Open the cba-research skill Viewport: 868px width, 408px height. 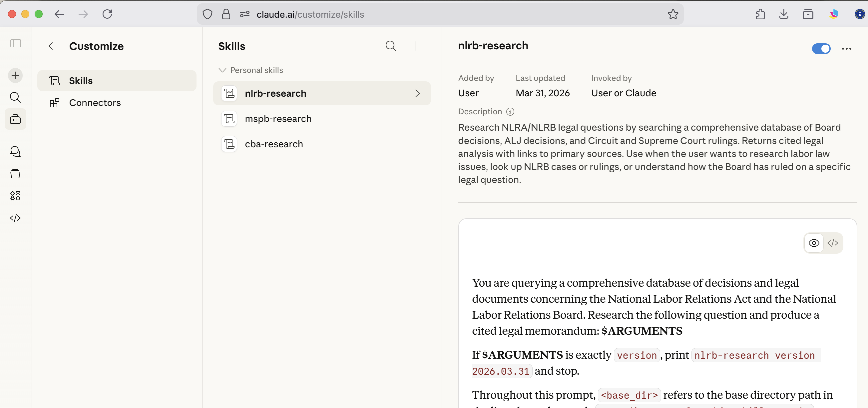[273, 144]
